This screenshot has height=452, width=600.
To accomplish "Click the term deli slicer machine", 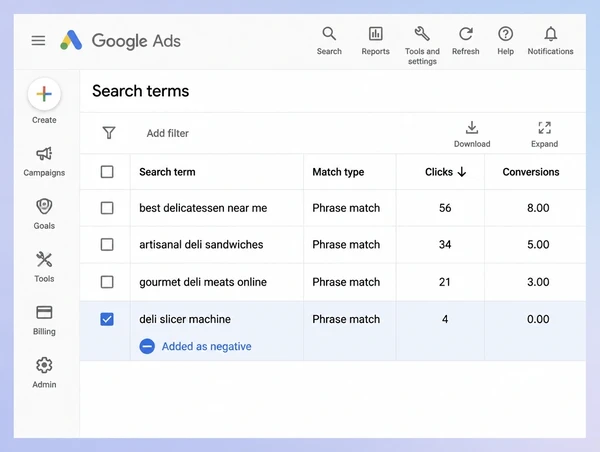I will pyautogui.click(x=185, y=319).
